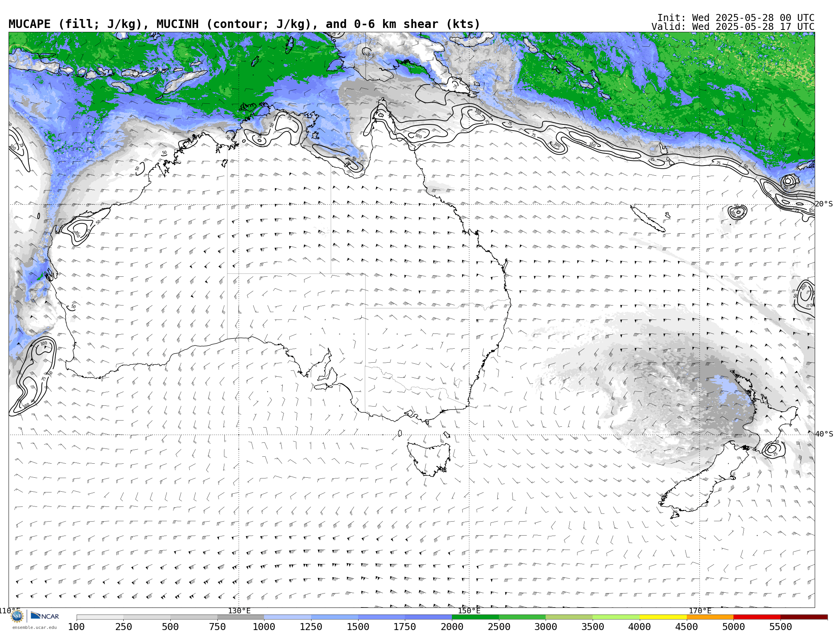Screen dimensions: 840x632
Task: Pick the light gray 250–500 colorbar swatch
Action: 147,617
